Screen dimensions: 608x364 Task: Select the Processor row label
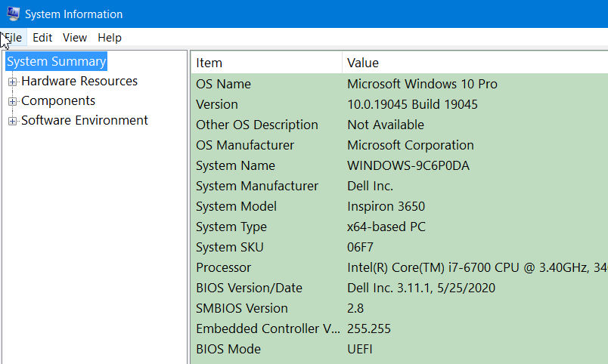click(223, 267)
